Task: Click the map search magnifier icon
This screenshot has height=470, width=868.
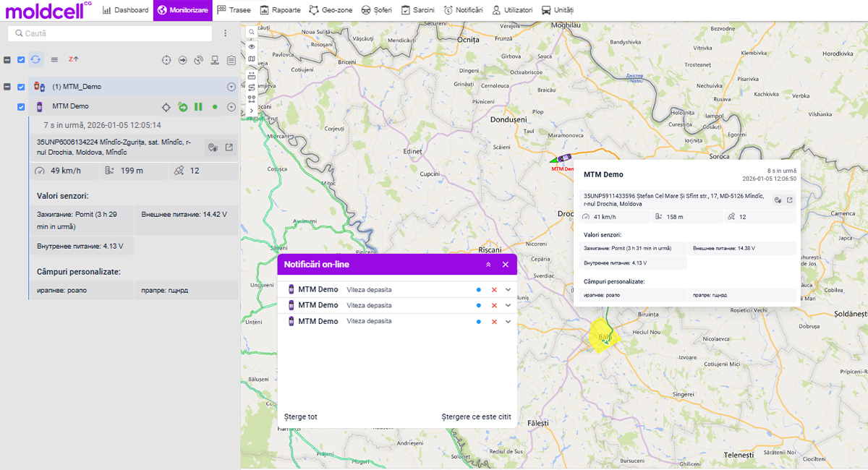Action: [x=252, y=33]
